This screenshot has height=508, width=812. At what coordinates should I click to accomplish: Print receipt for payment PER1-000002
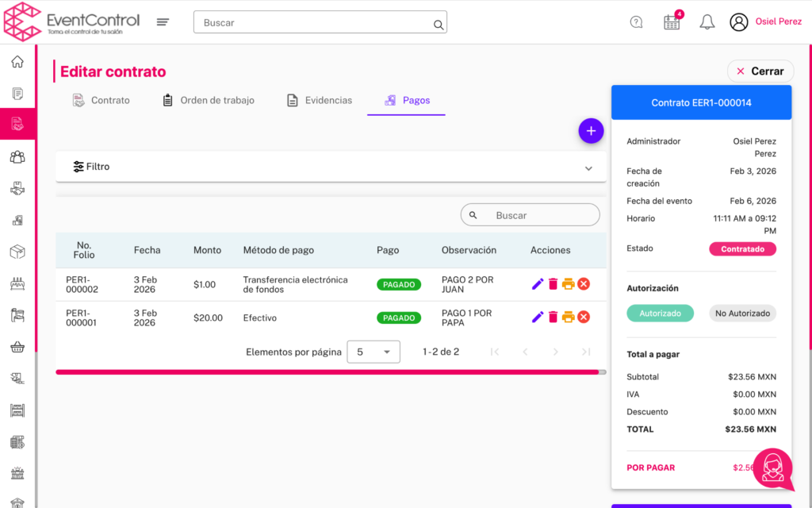[x=568, y=284]
